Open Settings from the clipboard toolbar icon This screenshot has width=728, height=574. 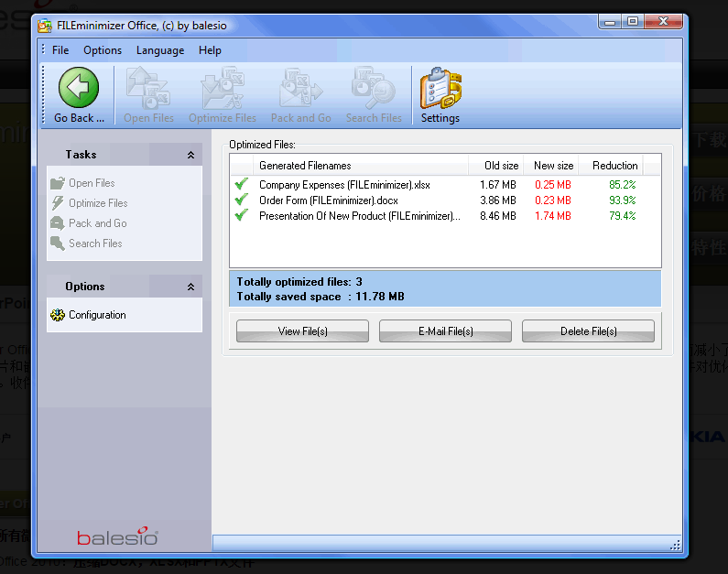(440, 88)
